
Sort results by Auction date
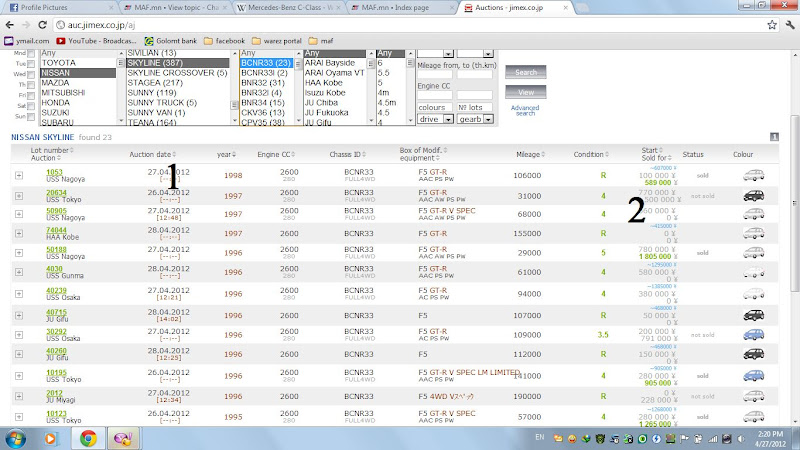tap(153, 154)
